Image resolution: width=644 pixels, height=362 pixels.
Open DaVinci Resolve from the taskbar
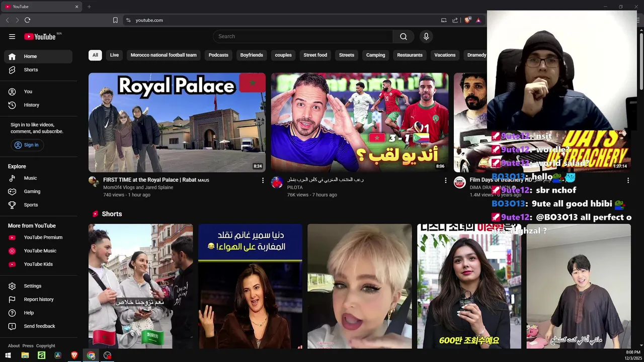pos(58,355)
